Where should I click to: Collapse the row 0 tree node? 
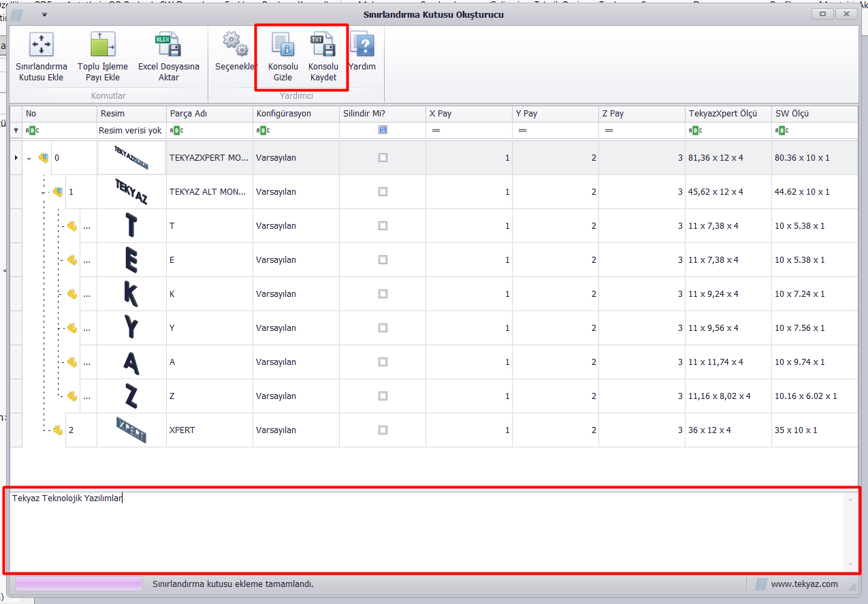tap(29, 159)
